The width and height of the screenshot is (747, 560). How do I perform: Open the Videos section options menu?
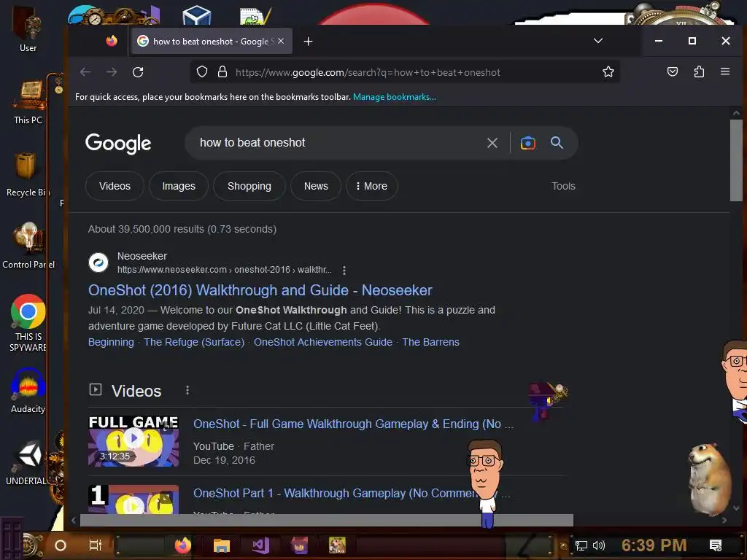tap(187, 391)
